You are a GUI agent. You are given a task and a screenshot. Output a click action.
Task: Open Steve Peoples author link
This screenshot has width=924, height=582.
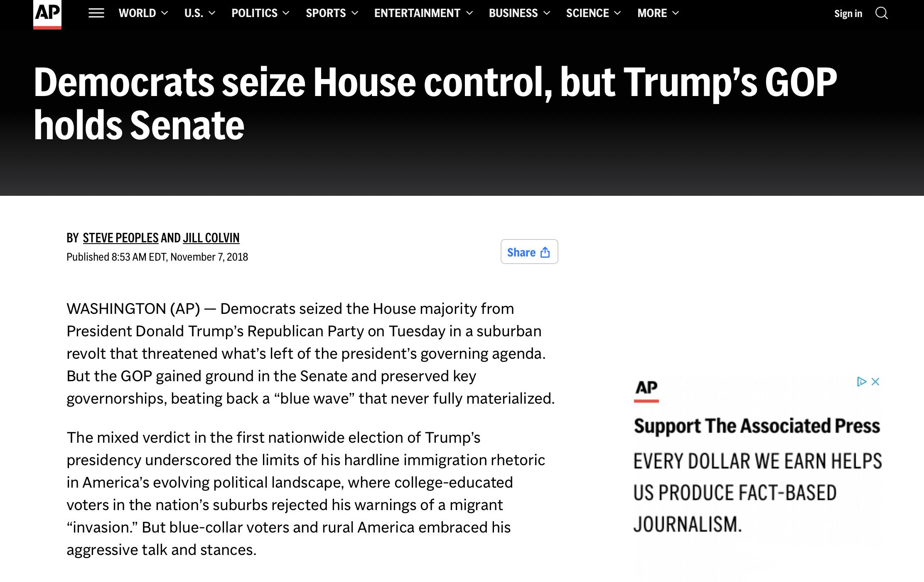pos(120,238)
